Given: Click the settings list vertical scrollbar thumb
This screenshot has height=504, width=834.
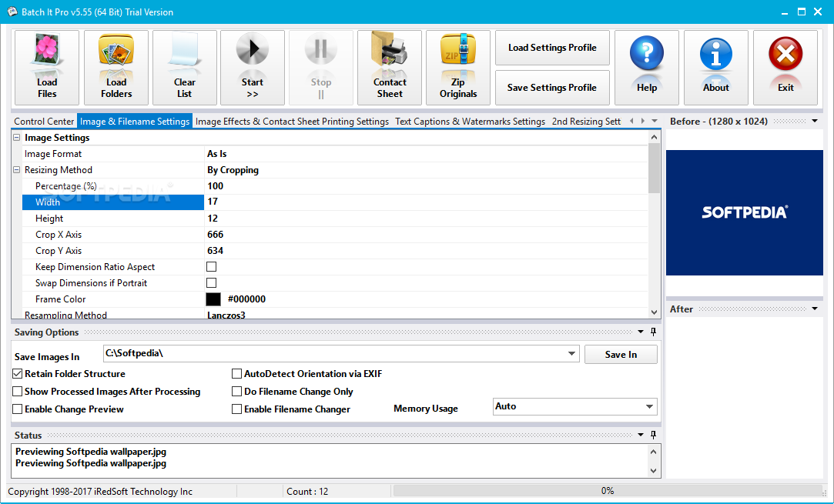Looking at the screenshot, I should (x=655, y=168).
